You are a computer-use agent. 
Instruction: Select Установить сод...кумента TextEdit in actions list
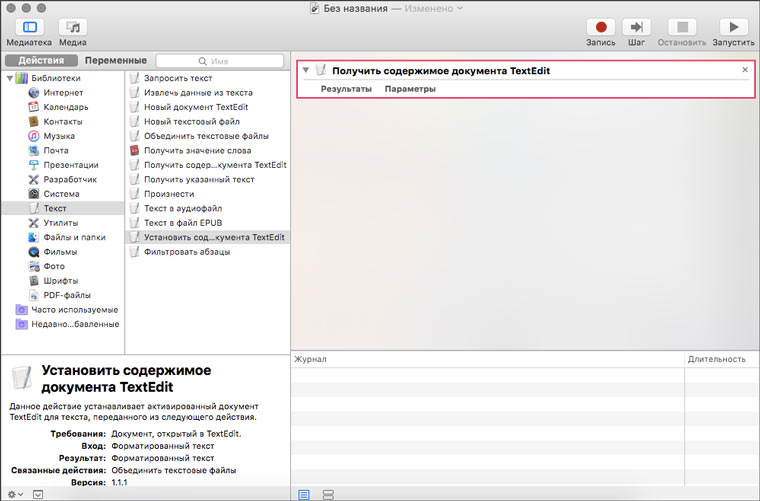tap(207, 237)
